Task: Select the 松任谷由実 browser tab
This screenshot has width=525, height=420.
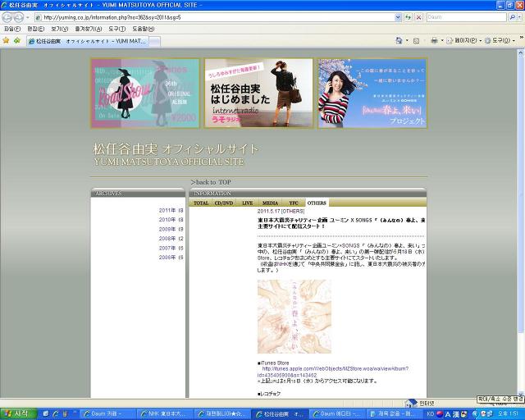Action: tap(88, 41)
